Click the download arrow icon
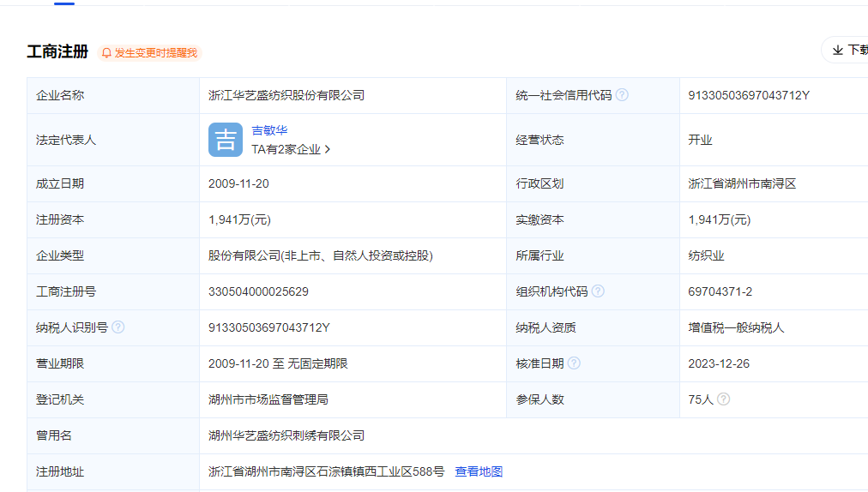 click(x=838, y=51)
